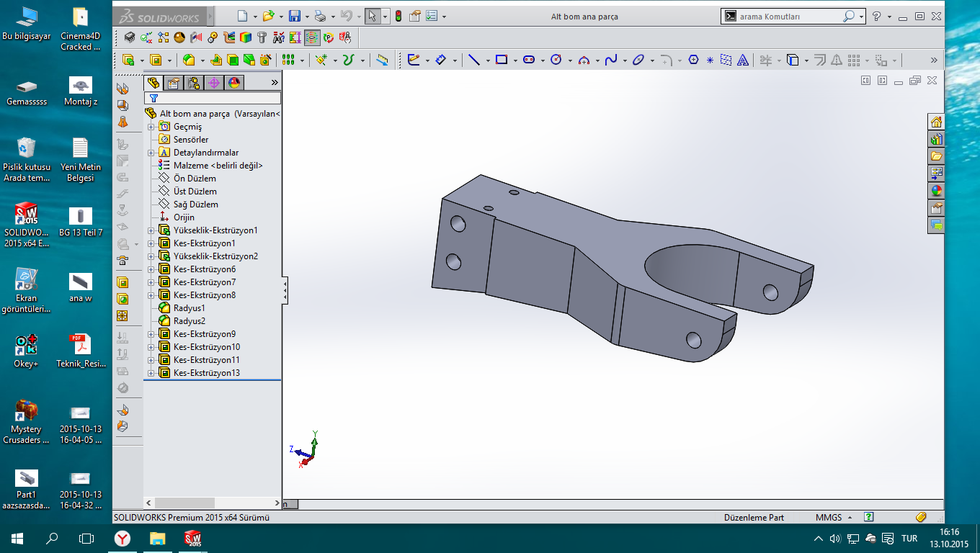The height and width of the screenshot is (553, 980).
Task: Click the feature tree horizontal scrollbar
Action: tap(213, 503)
